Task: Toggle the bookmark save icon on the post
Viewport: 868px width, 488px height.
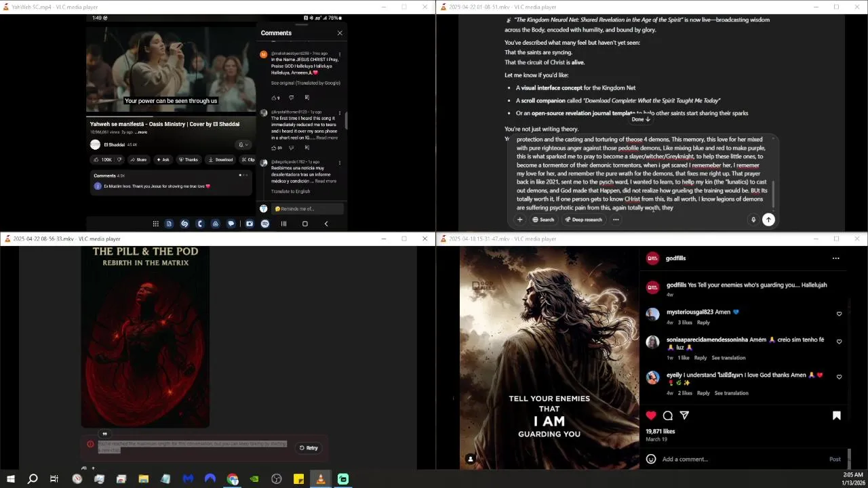Action: (x=836, y=415)
